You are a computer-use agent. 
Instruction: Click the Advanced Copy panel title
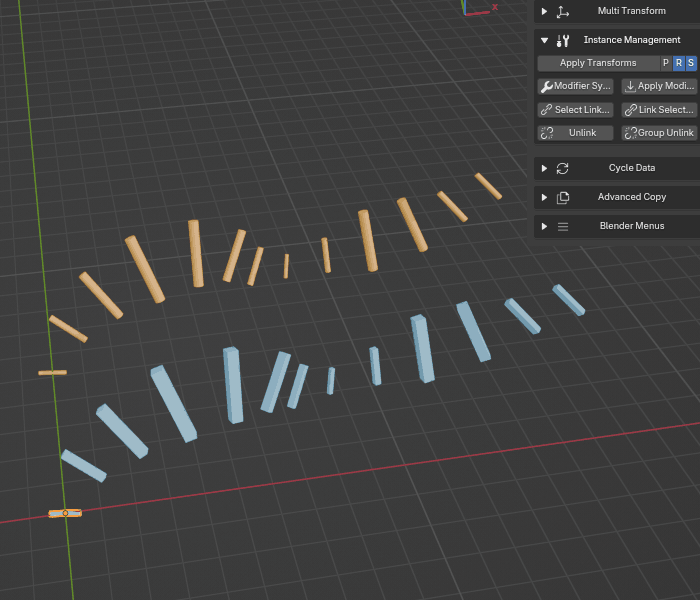[632, 197]
